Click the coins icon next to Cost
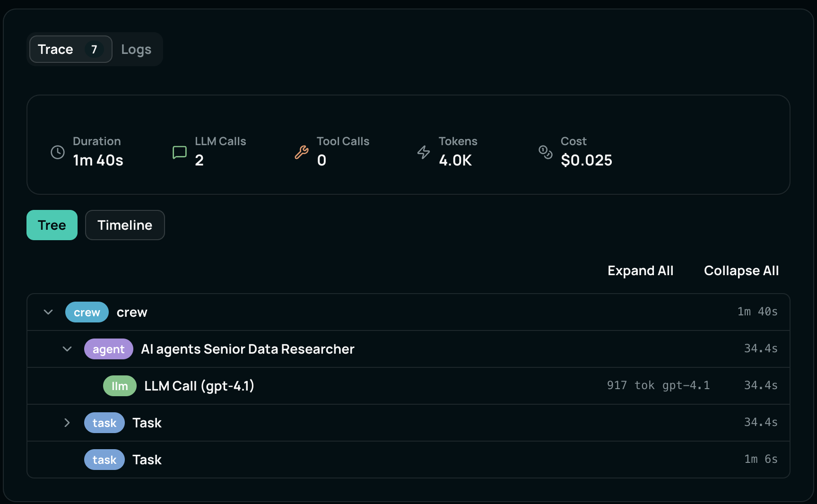Viewport: 817px width, 504px height. click(545, 152)
